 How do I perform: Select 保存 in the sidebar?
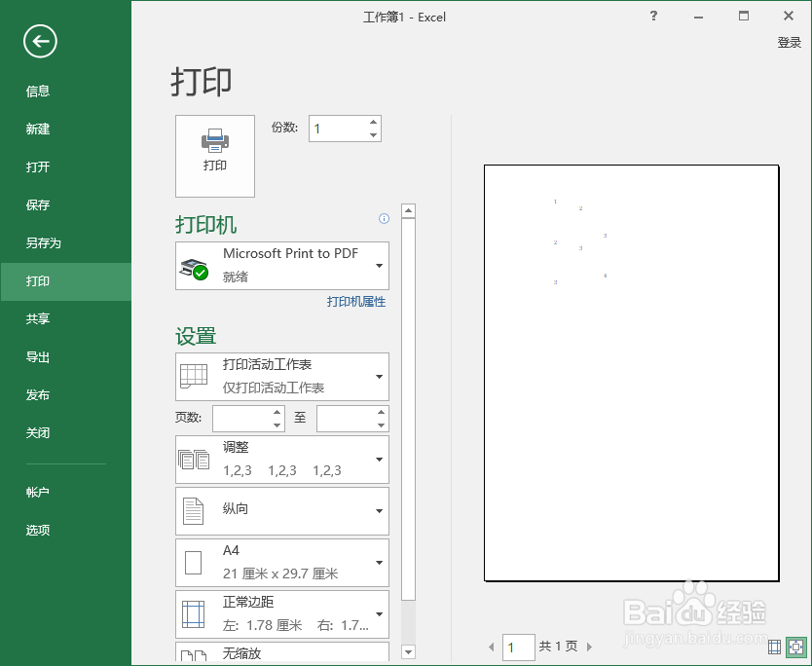click(x=66, y=205)
